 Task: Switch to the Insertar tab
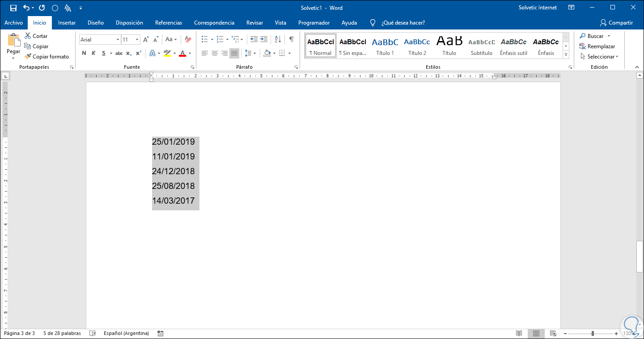pos(67,23)
